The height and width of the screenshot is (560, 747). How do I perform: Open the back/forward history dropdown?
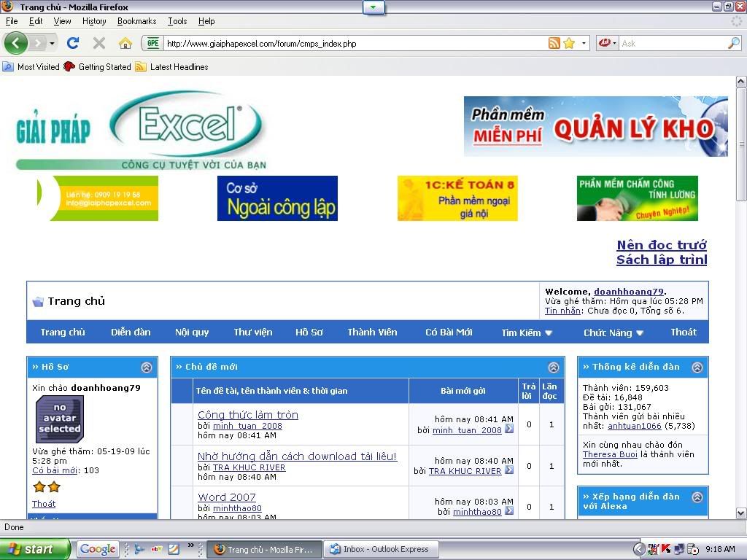[52, 43]
